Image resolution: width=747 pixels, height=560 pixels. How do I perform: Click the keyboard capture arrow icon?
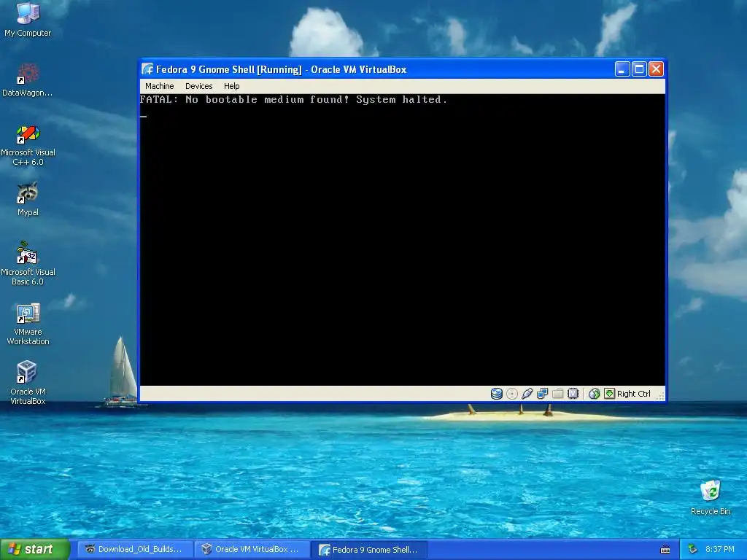609,393
